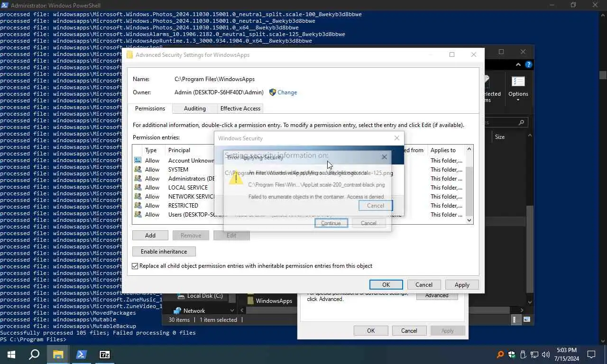Click permission list scroll-up arrow
Viewport: 607px width, 364px height.
[x=469, y=149]
